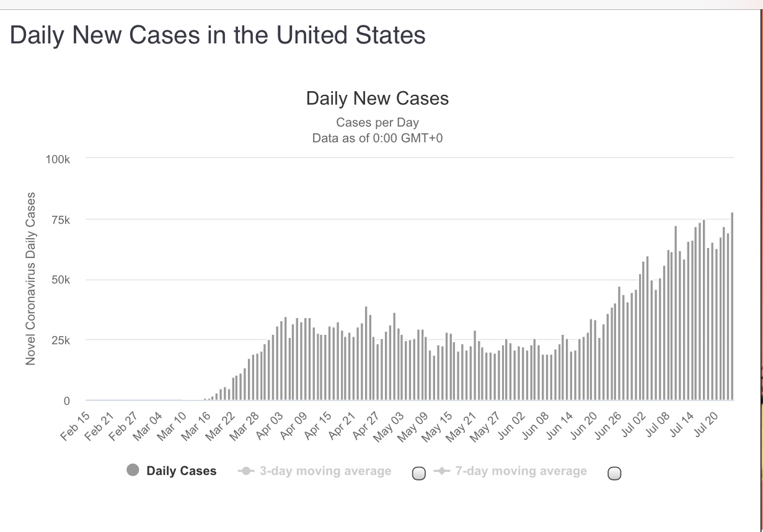Click the 'Data as of 0:00 GMT+0' note
This screenshot has width=763, height=532.
[377, 138]
